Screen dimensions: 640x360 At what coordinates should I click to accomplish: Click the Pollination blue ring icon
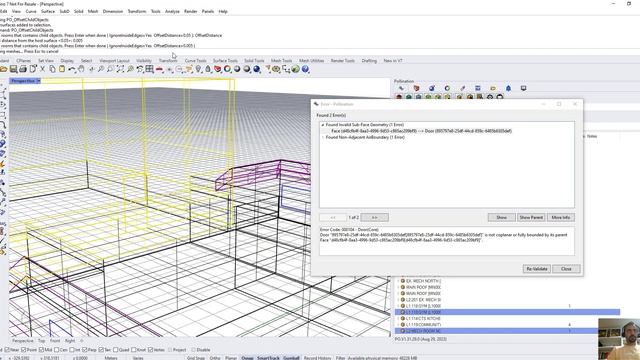coord(447,88)
